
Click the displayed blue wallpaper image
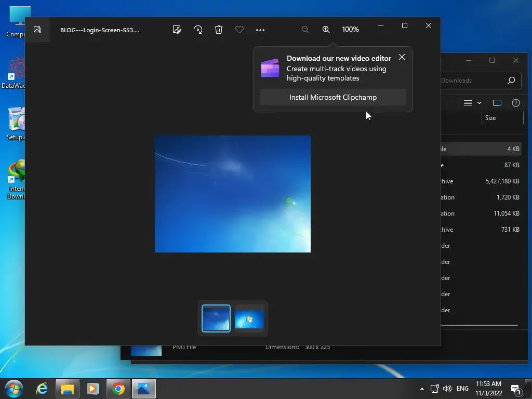point(232,194)
